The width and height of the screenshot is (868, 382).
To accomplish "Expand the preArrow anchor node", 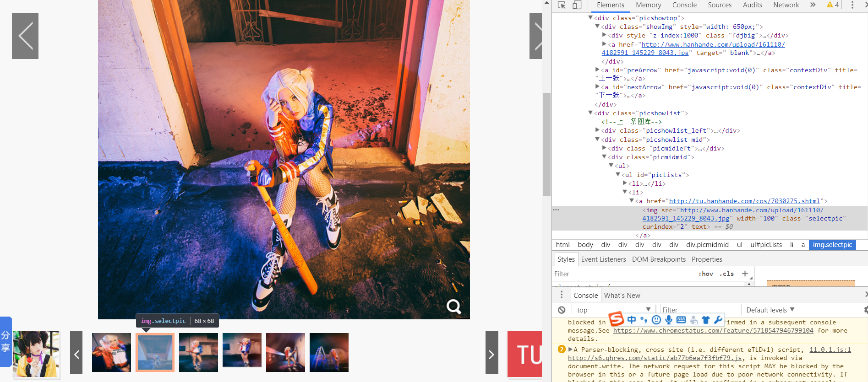I will pos(597,70).
